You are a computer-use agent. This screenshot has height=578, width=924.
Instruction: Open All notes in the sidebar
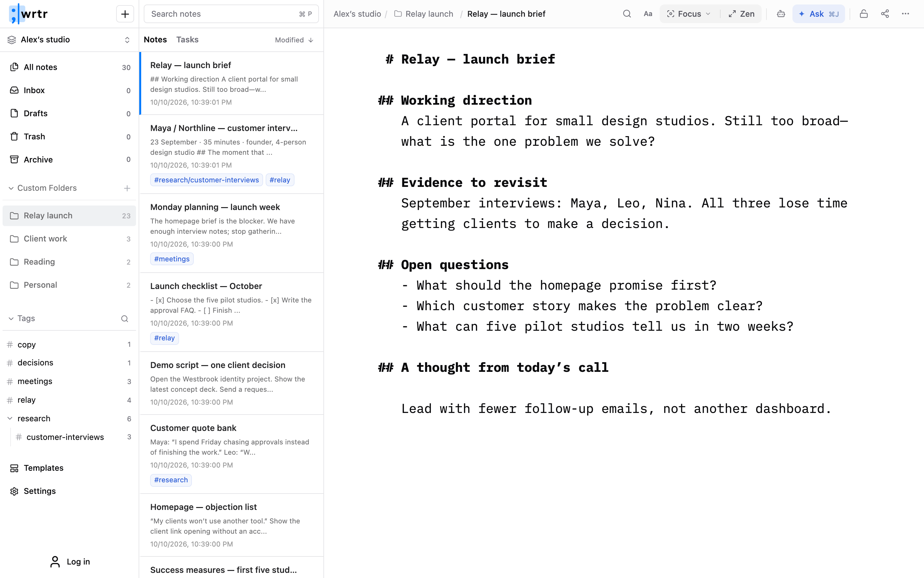pyautogui.click(x=70, y=67)
